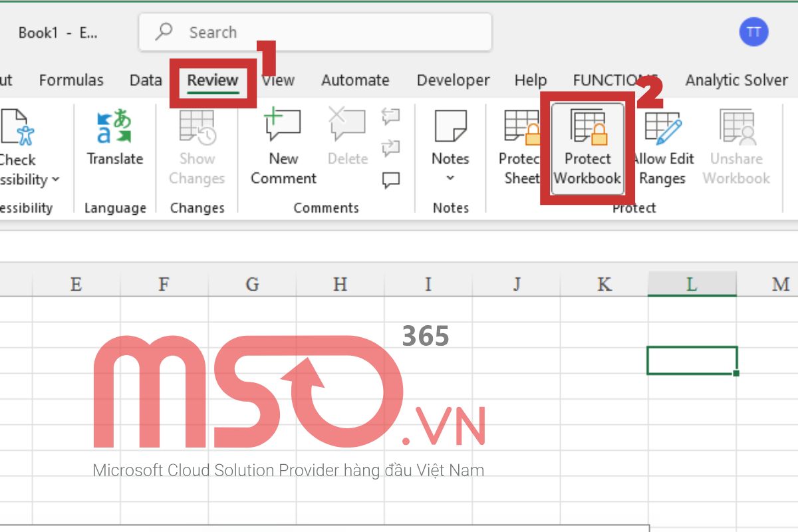
Task: Open the Analytic Solver tab
Action: pyautogui.click(x=736, y=80)
